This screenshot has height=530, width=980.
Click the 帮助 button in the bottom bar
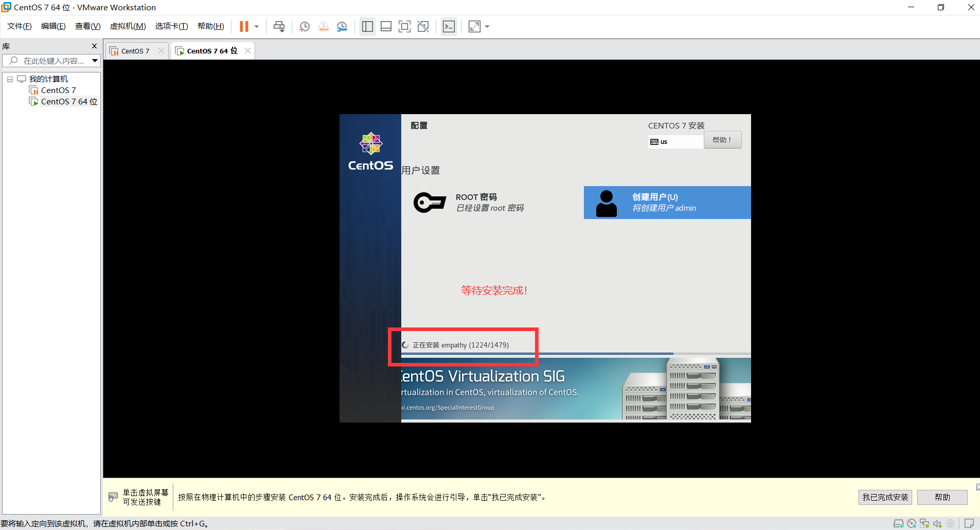[942, 497]
